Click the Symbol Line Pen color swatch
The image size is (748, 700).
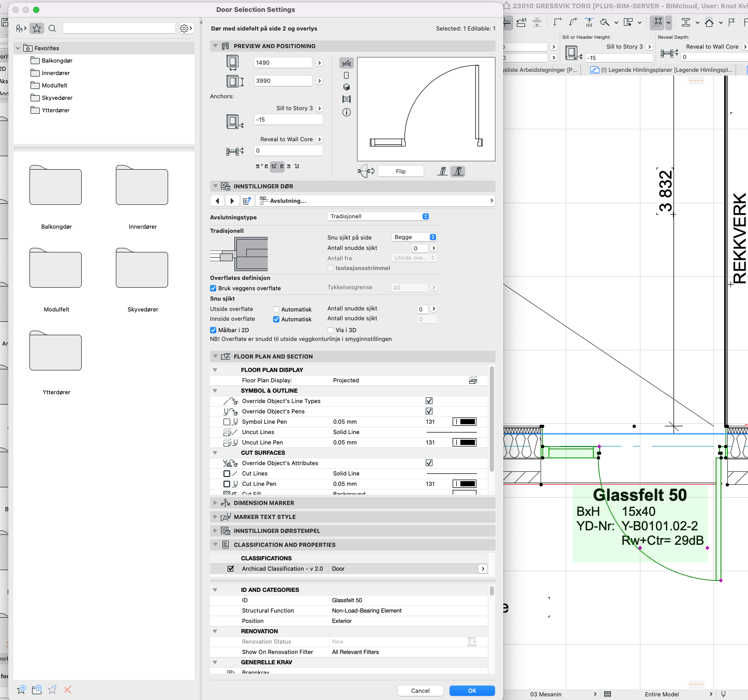(x=465, y=422)
